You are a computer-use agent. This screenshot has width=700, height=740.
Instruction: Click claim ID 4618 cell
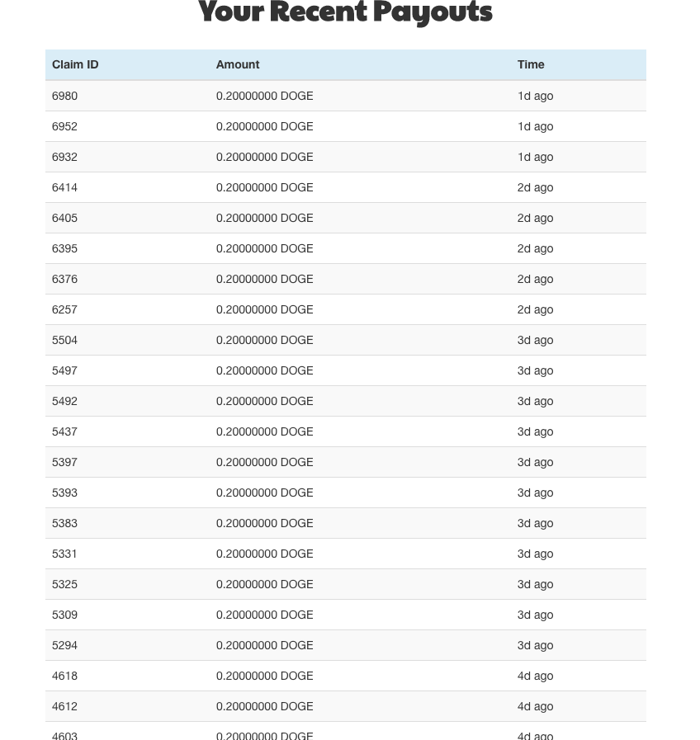[x=65, y=676]
